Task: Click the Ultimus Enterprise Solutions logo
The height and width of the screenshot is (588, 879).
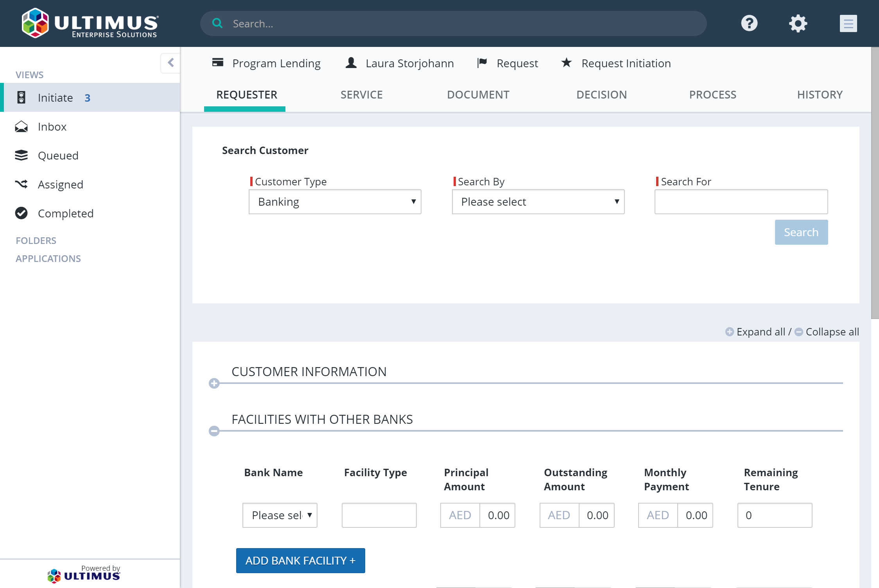Action: pos(90,23)
